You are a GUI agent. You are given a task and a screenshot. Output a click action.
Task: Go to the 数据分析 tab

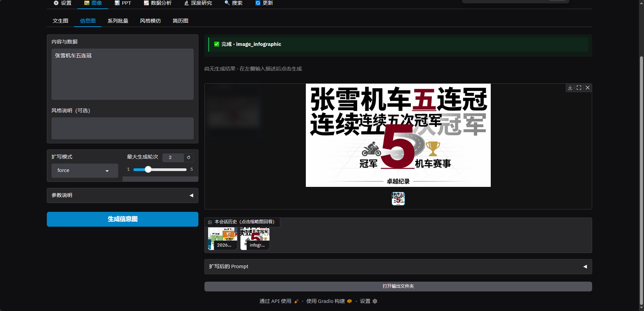tap(158, 3)
